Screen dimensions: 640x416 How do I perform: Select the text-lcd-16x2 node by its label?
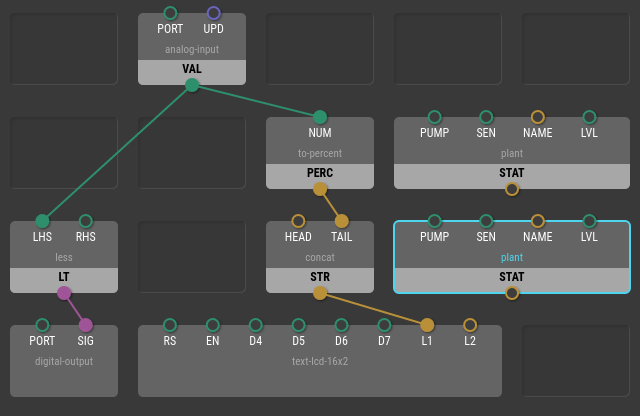pyautogui.click(x=319, y=361)
